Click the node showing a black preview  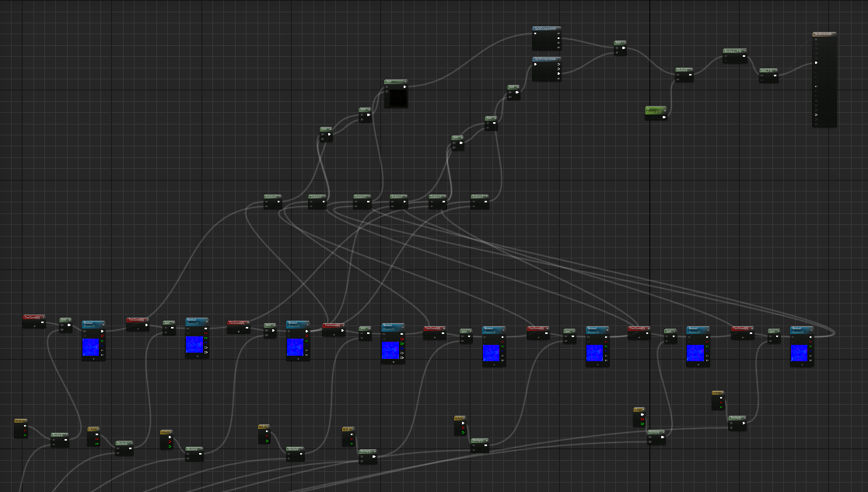[x=397, y=99]
